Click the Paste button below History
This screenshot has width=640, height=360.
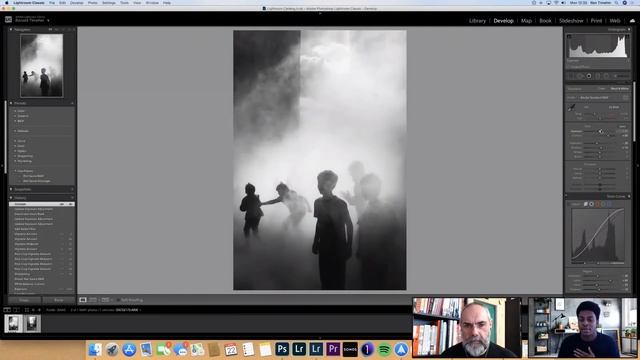point(59,300)
